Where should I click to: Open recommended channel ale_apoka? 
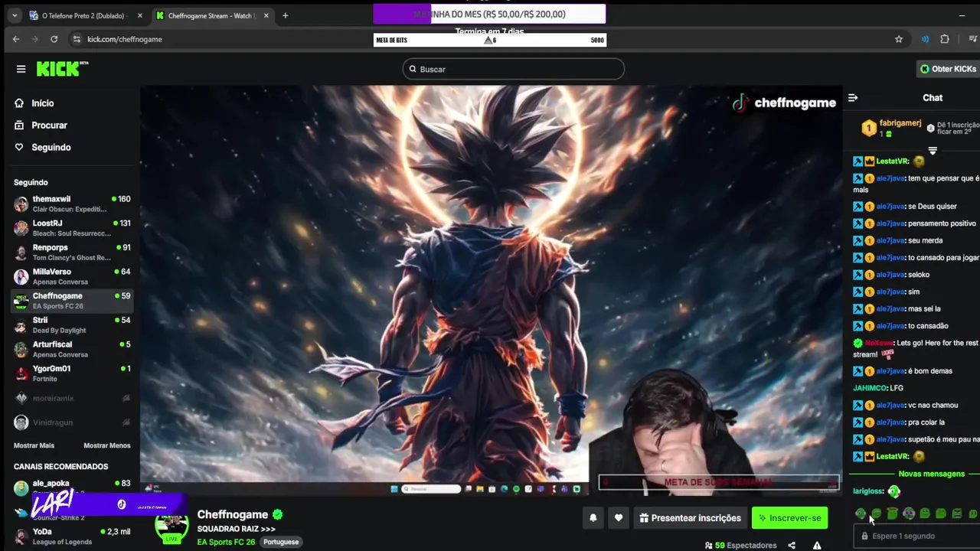tap(73, 487)
